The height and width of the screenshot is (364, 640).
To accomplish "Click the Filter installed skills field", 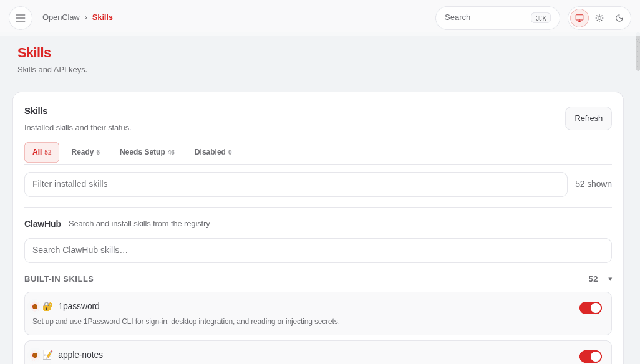I will 296,184.
